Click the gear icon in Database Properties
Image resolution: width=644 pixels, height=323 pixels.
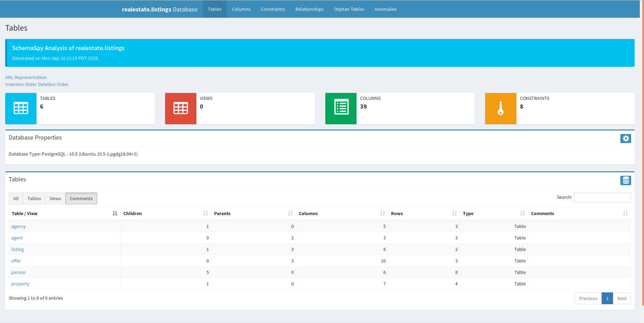[626, 139]
